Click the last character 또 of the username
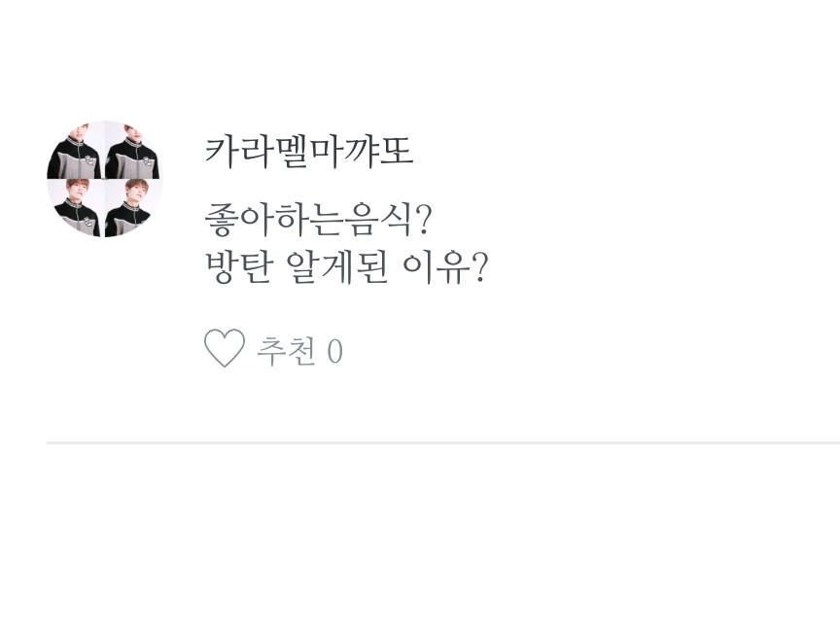 pos(396,152)
